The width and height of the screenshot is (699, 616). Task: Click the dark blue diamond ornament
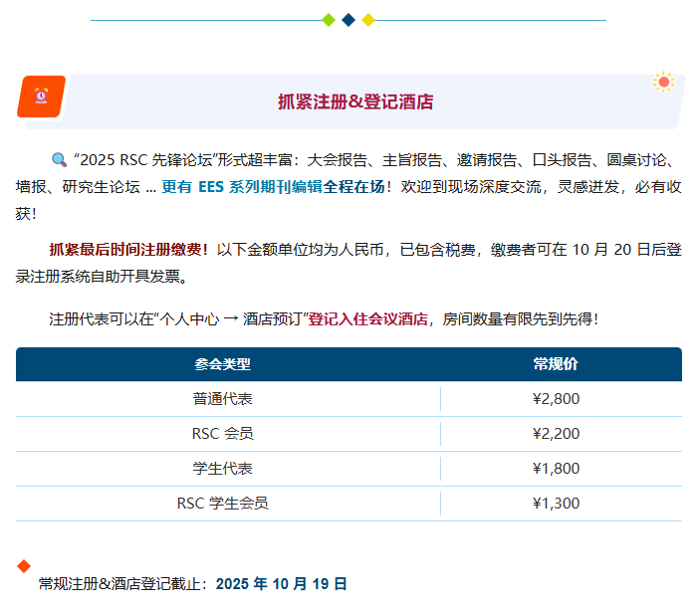point(349,20)
